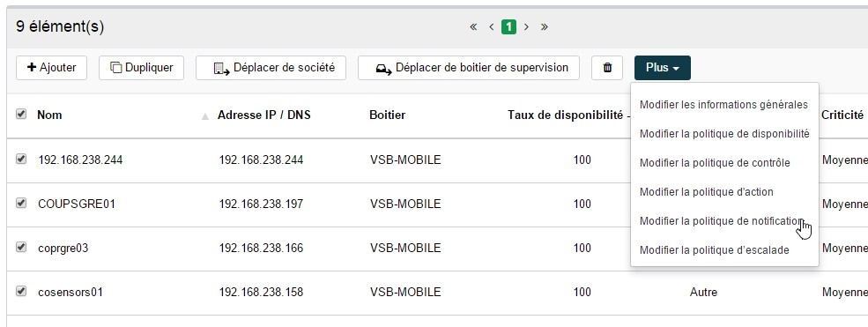The width and height of the screenshot is (868, 327).
Task: Uncheck the 192.168.238.244 row checkbox
Action: tap(21, 159)
